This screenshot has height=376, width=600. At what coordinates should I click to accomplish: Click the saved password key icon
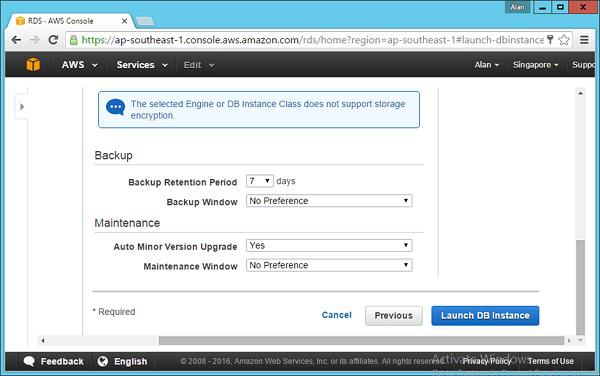[x=550, y=39]
